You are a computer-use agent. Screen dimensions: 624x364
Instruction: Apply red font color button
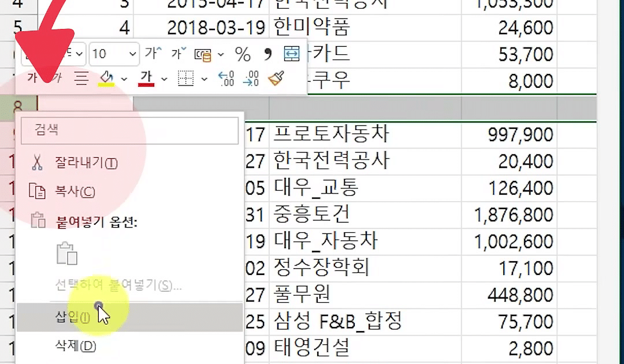tap(146, 79)
